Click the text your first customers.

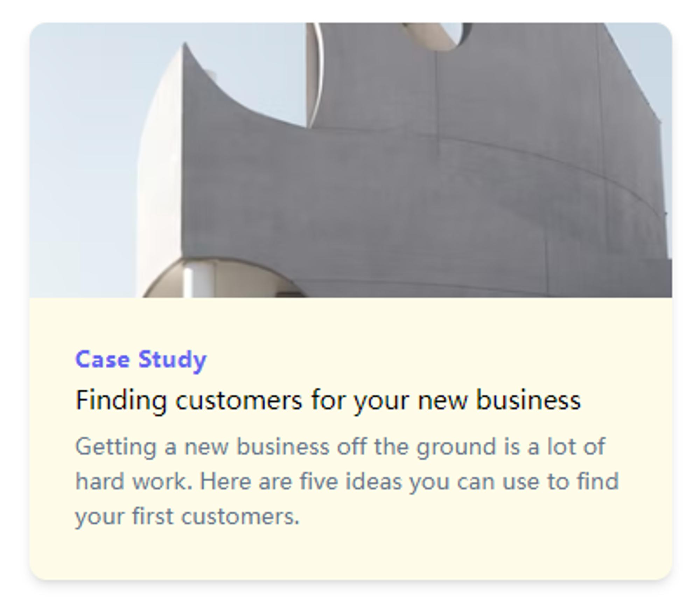click(188, 516)
